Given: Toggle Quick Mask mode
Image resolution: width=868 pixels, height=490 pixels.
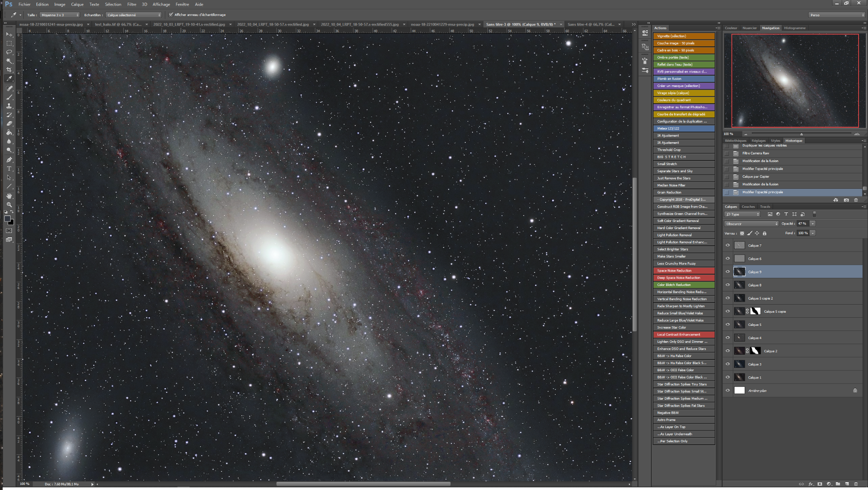Looking at the screenshot, I should [9, 231].
